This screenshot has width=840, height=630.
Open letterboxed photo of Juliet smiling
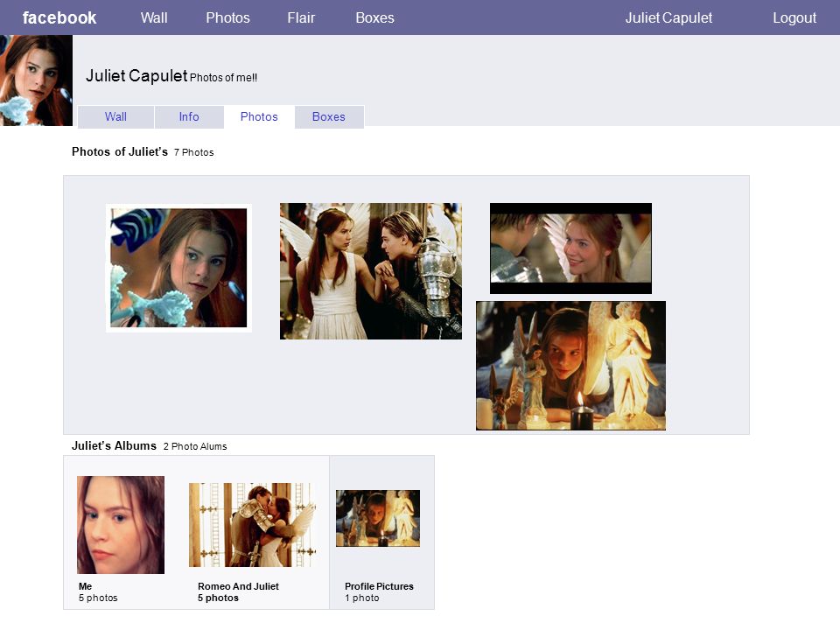point(571,248)
